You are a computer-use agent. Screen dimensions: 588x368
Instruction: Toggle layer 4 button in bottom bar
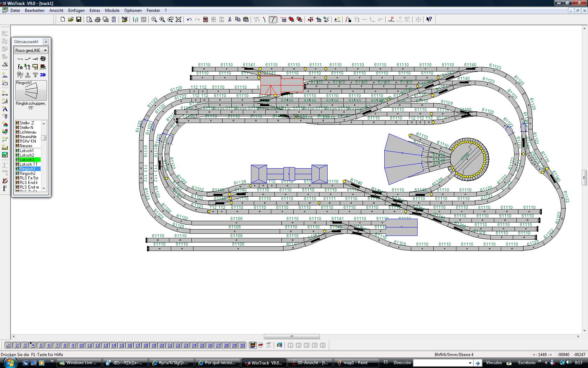[x=33, y=345]
